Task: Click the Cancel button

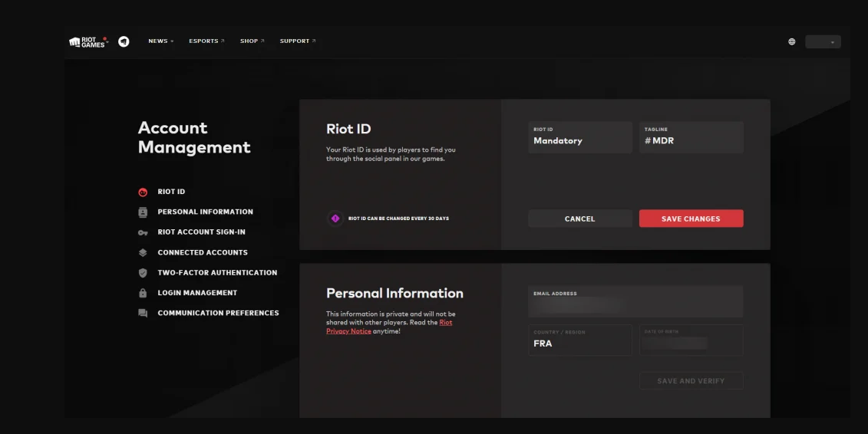Action: click(579, 219)
